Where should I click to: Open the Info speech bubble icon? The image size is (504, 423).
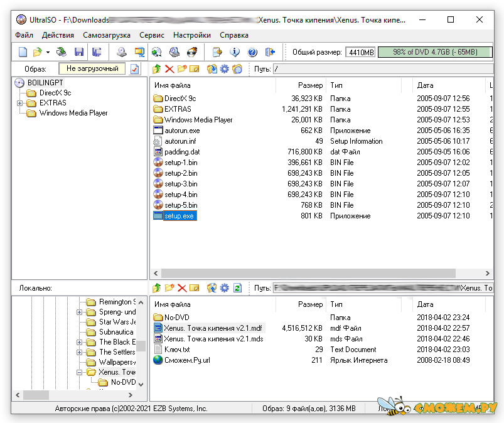pyautogui.click(x=235, y=51)
